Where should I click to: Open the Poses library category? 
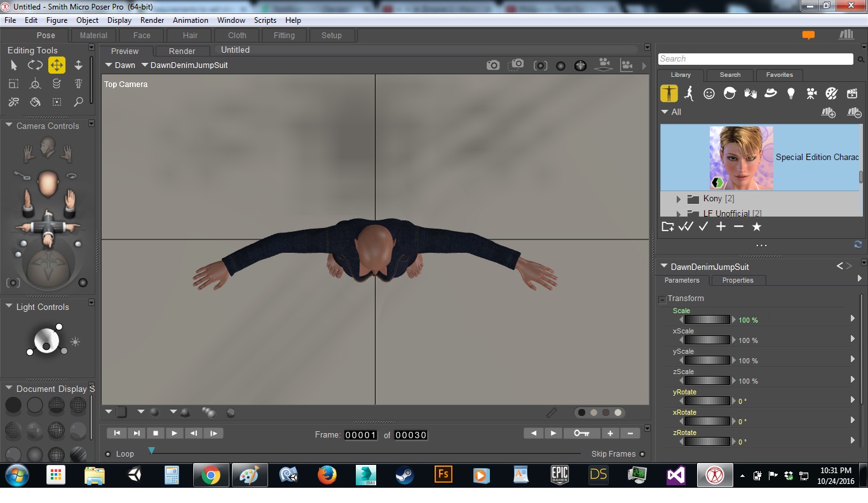689,94
